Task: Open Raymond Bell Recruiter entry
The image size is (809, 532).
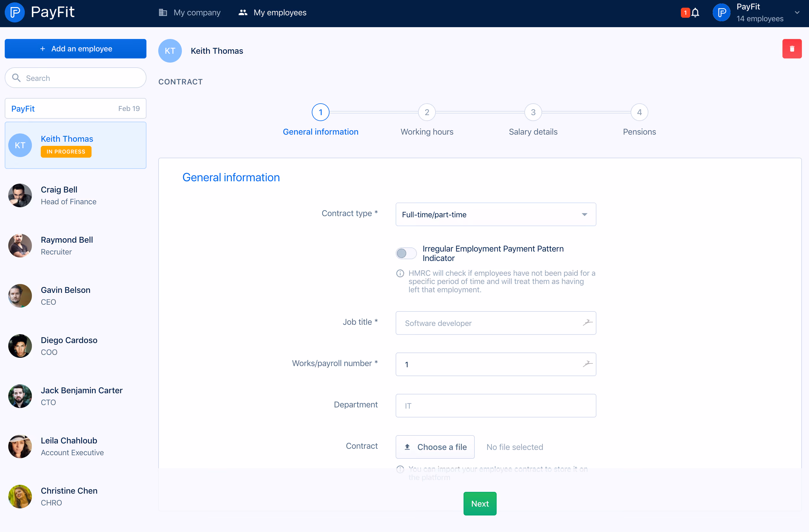Action: point(76,246)
